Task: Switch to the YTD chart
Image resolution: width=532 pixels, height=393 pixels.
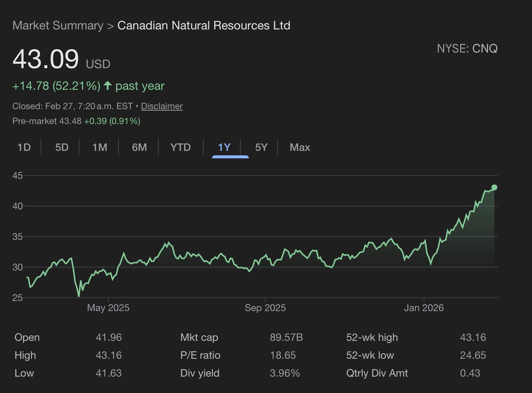Action: pos(180,147)
